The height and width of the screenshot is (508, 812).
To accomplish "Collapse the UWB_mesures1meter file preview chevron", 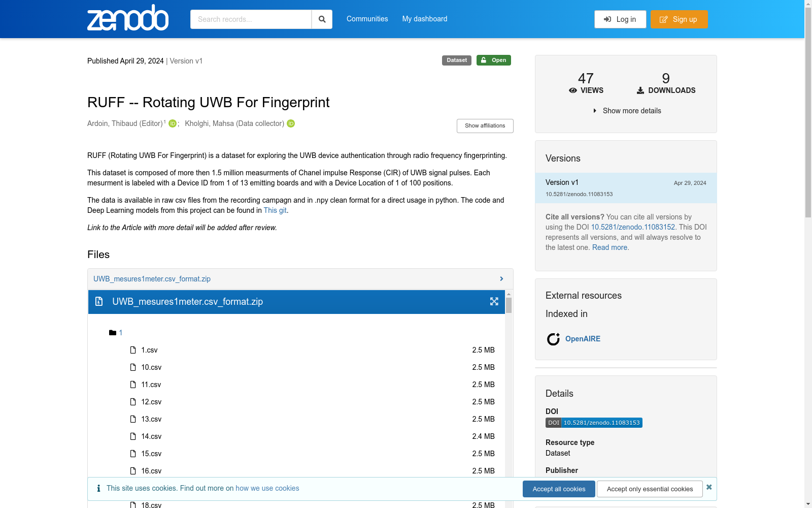I will (501, 279).
